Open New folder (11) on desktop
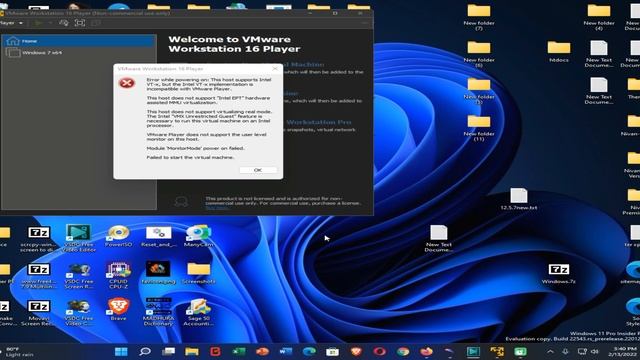This screenshot has width=640, height=360. coord(479,128)
